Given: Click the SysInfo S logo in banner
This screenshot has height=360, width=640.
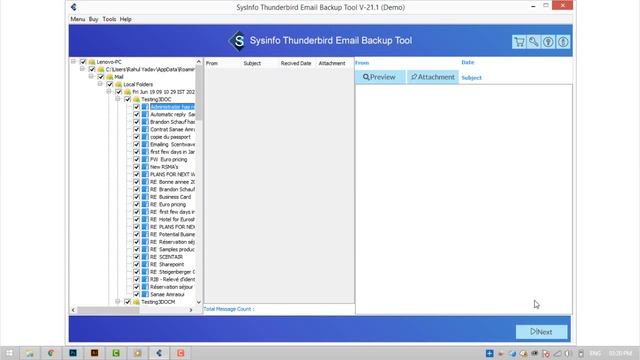Looking at the screenshot, I should 238,41.
